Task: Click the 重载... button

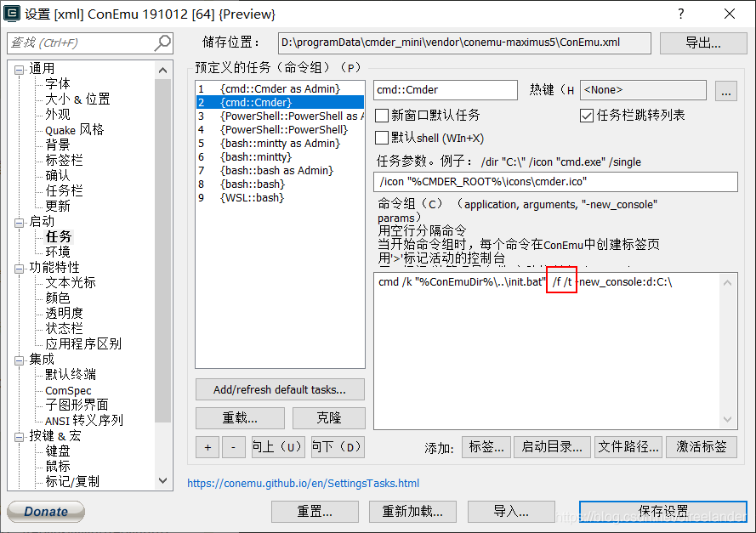Action: tap(240, 418)
